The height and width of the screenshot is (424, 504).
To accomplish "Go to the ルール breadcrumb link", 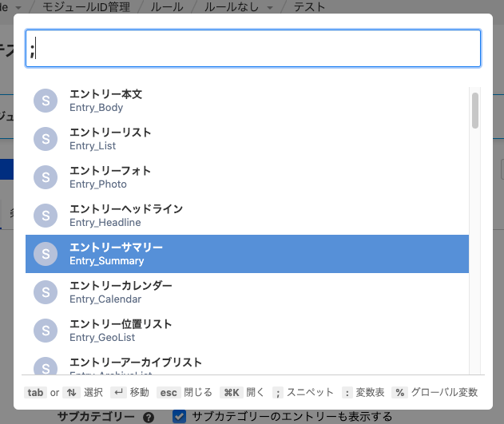I will (x=168, y=7).
